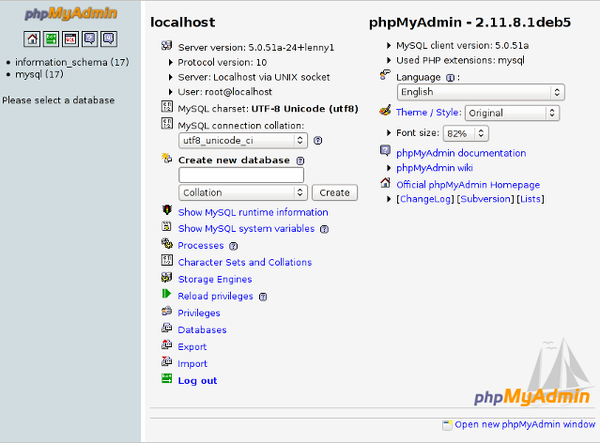Click the green Reload privileges arrow icon
The width and height of the screenshot is (600, 443).
166,294
